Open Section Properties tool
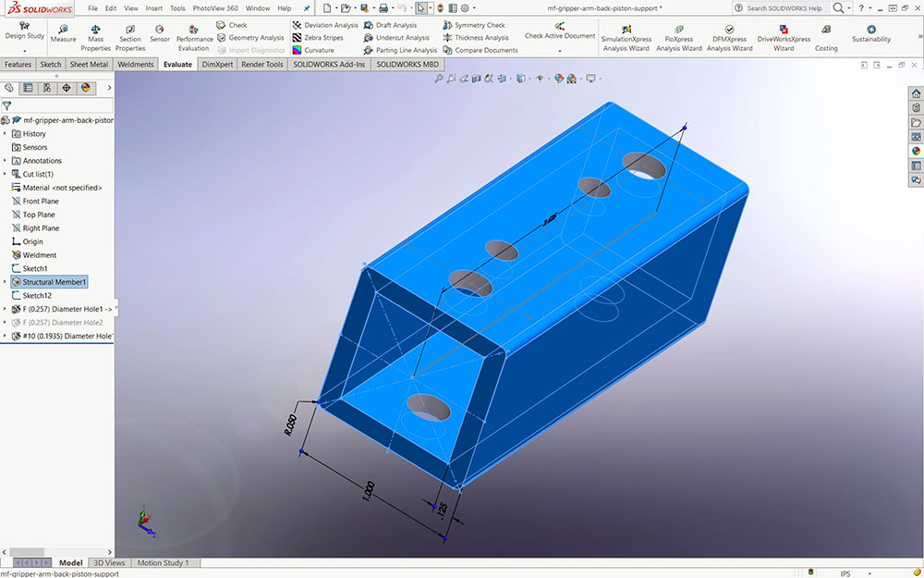Viewport: 924px width, 578px height. [x=130, y=38]
